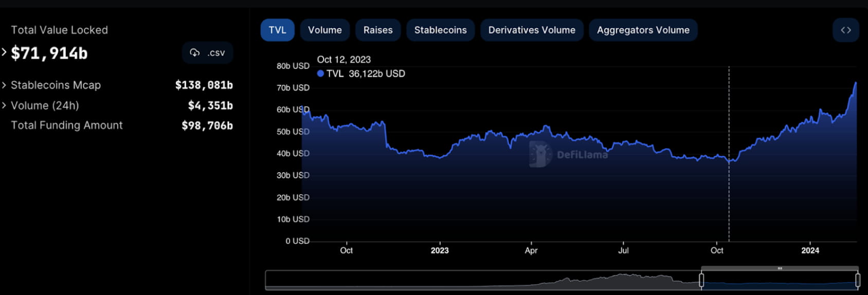Screen dimensions: 868x295
Task: Click the blue TVL legend dot
Action: (320, 73)
